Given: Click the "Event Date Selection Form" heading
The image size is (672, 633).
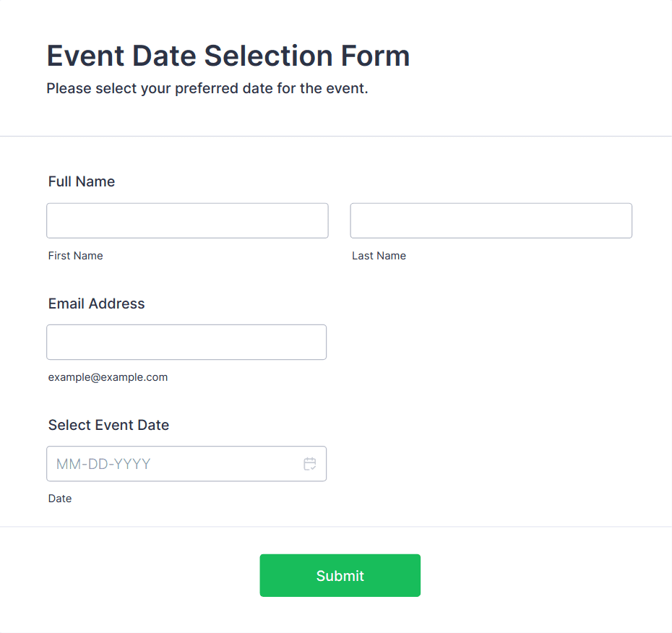Looking at the screenshot, I should coord(228,56).
